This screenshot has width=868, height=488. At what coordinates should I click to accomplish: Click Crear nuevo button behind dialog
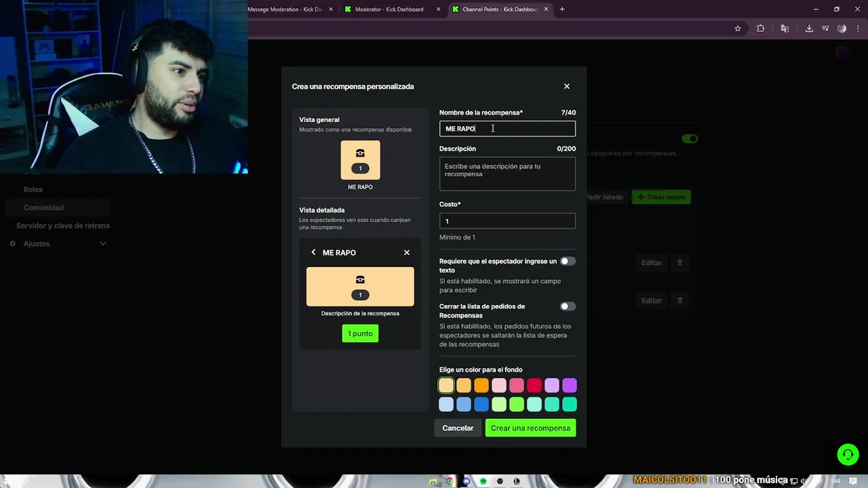coord(661,197)
